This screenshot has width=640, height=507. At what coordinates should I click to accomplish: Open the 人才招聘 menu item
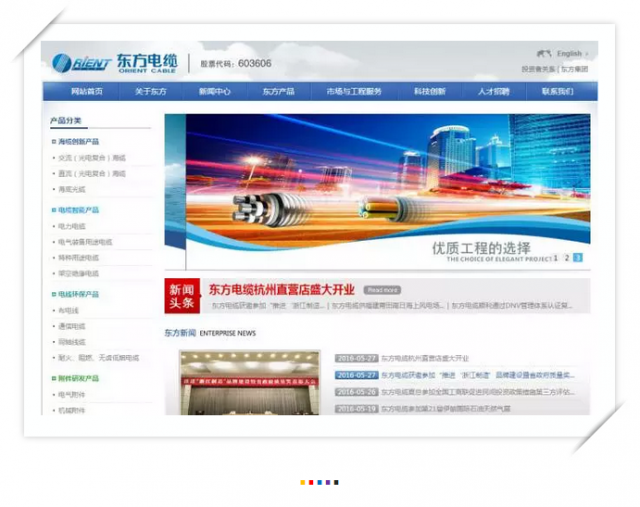(493, 91)
